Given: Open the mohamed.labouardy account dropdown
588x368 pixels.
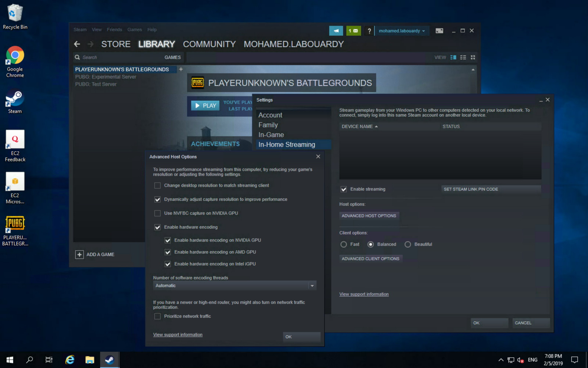Looking at the screenshot, I should 402,31.
